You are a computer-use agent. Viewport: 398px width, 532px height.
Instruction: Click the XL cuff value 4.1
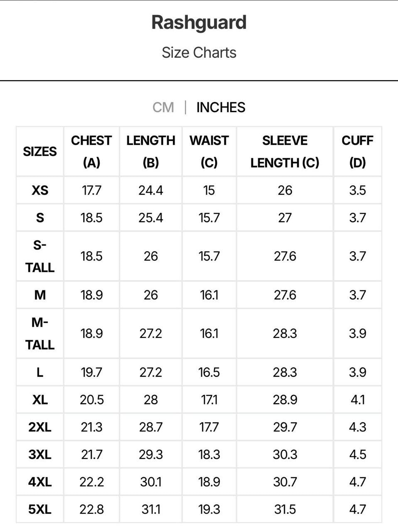click(358, 400)
